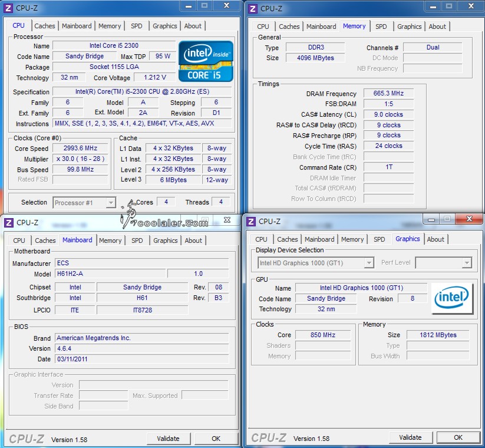Click the Core Voltage value '1.212 V'

point(155,77)
